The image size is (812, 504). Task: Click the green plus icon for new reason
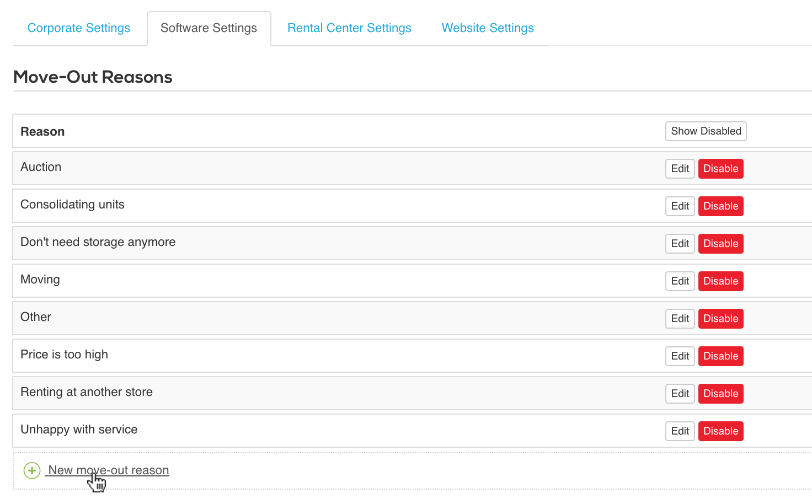click(32, 470)
